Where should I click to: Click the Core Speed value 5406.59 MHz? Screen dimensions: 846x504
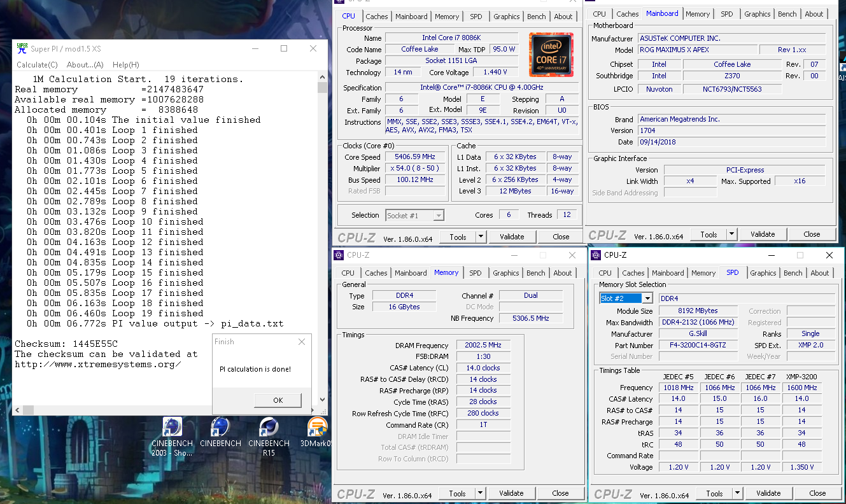point(415,157)
